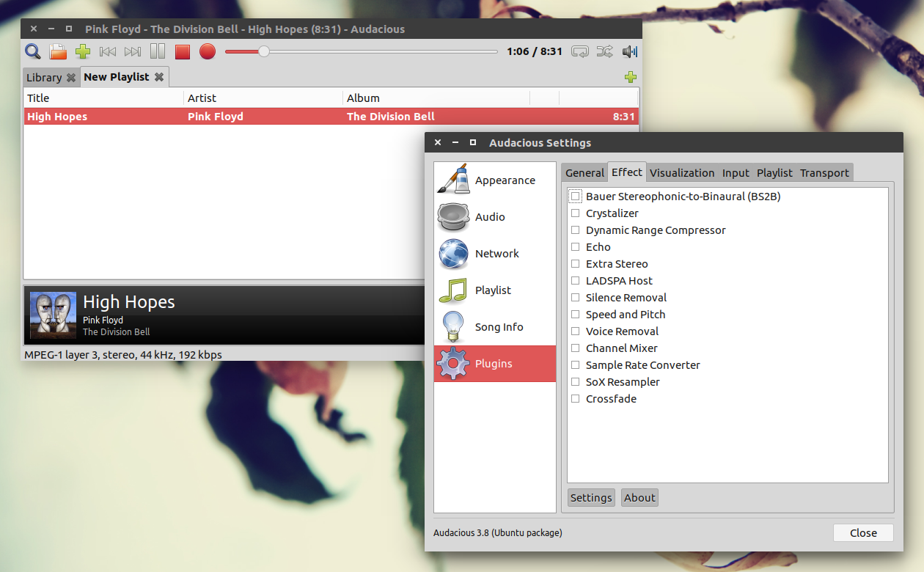
Task: Toggle shuffle mode icon
Action: click(x=605, y=51)
